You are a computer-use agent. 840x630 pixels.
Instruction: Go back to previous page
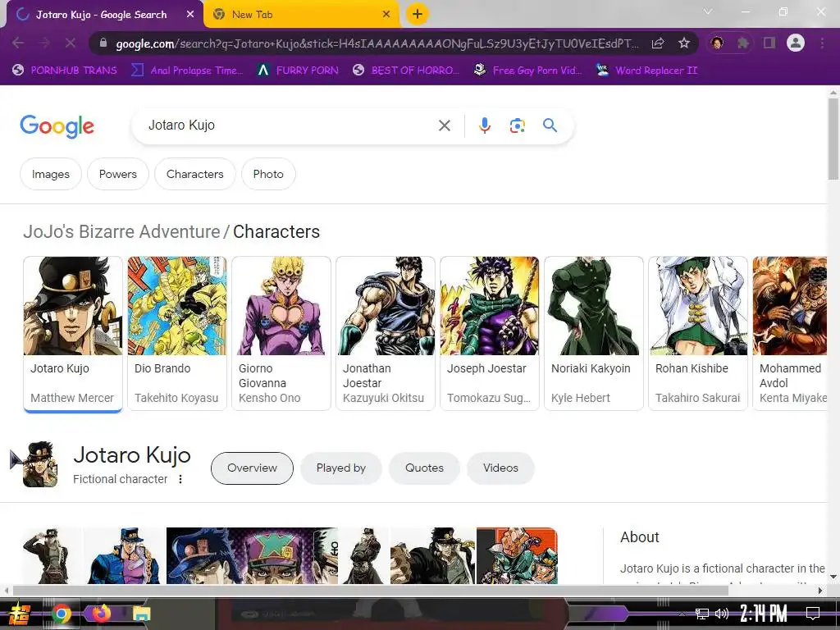(18, 43)
